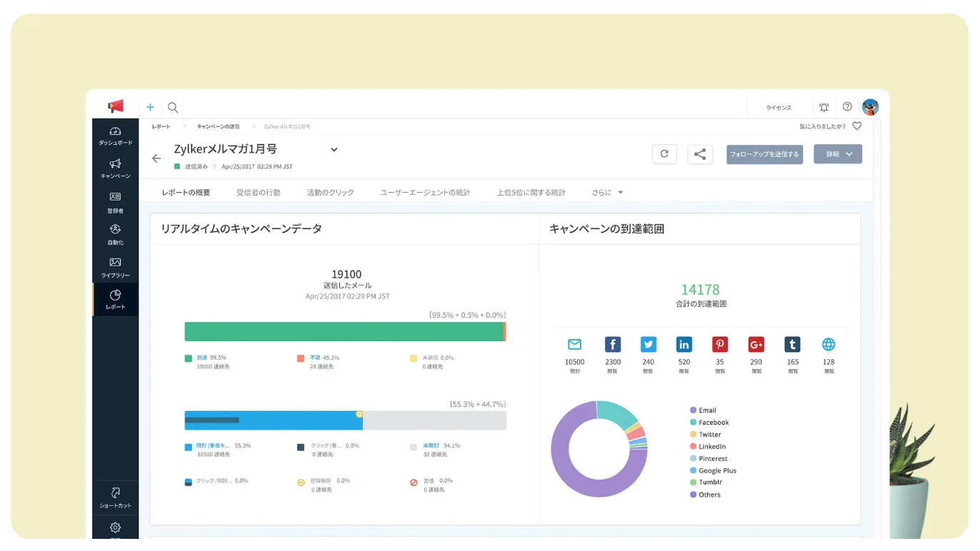This screenshot has height=551, width=980.
Task: Switch to the 受信者の行動 tab
Action: [x=259, y=193]
